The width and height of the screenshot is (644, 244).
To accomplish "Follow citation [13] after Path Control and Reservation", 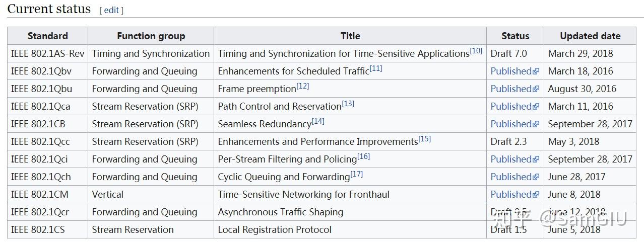I will pyautogui.click(x=348, y=104).
